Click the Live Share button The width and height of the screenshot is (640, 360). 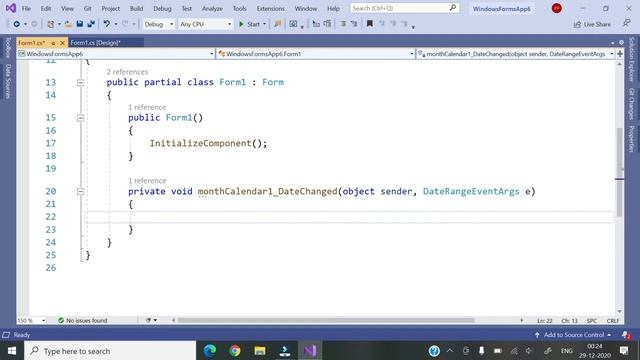tap(592, 24)
